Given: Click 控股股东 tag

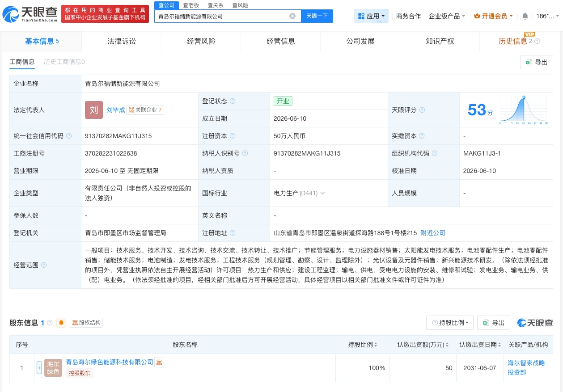Looking at the screenshot, I should tap(80, 373).
